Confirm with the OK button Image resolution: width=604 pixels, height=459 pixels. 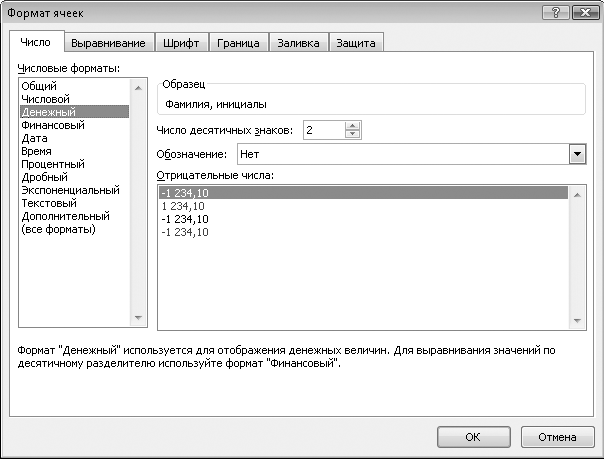[473, 437]
